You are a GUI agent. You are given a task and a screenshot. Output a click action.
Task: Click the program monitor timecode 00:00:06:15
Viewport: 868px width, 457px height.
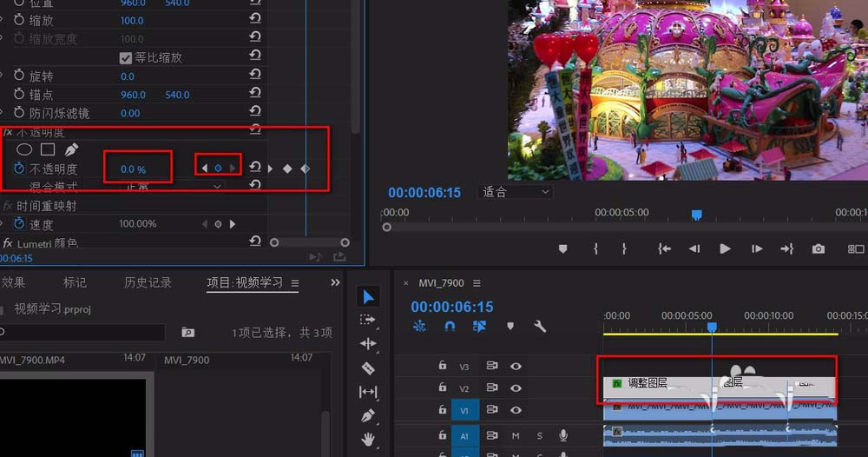(x=424, y=193)
